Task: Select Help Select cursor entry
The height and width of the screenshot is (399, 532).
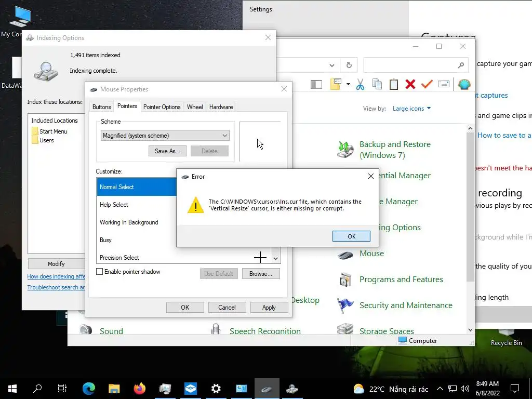Action: pos(137,205)
